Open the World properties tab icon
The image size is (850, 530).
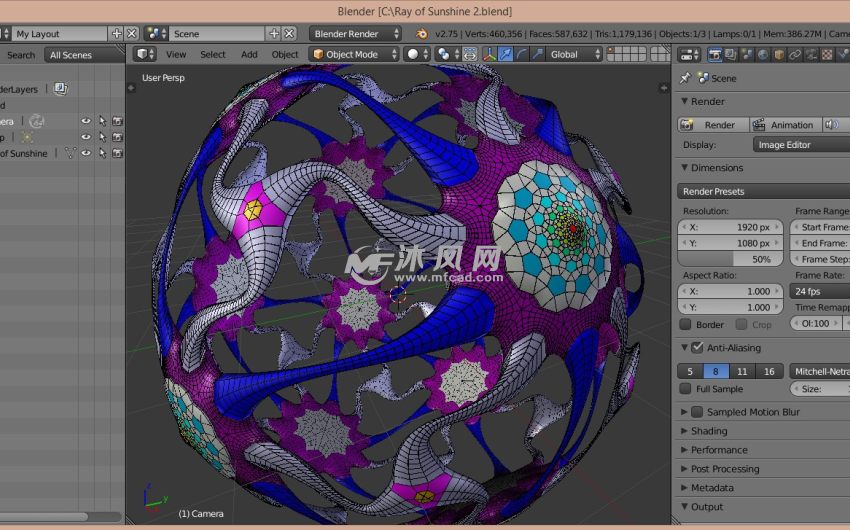click(763, 54)
